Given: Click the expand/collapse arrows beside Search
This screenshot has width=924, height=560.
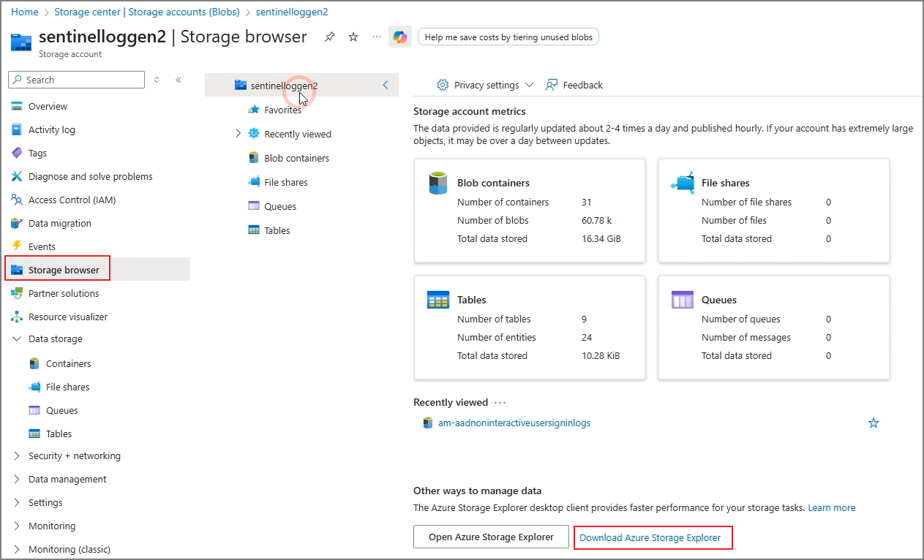Looking at the screenshot, I should [x=157, y=80].
